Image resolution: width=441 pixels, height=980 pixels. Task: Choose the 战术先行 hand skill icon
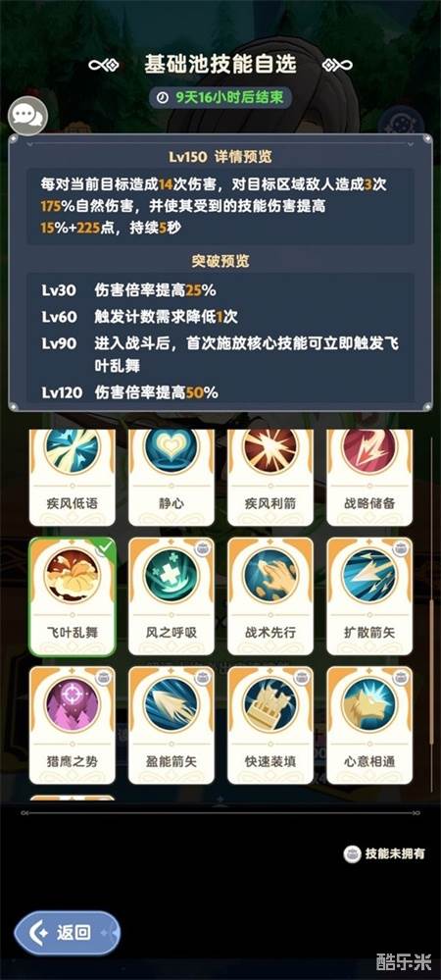tap(270, 576)
